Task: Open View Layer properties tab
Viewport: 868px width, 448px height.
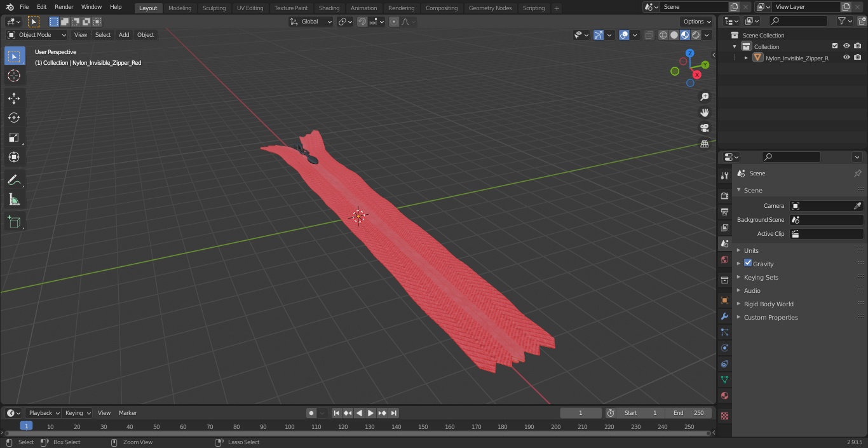Action: click(724, 227)
